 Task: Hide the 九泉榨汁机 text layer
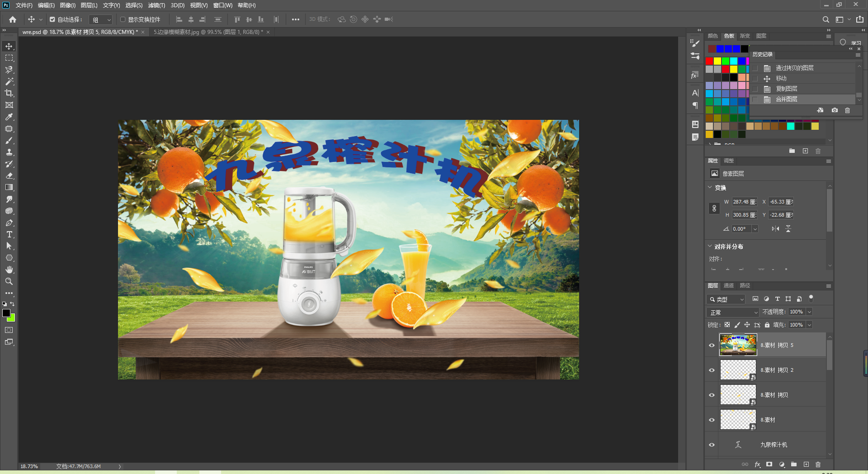pos(712,445)
